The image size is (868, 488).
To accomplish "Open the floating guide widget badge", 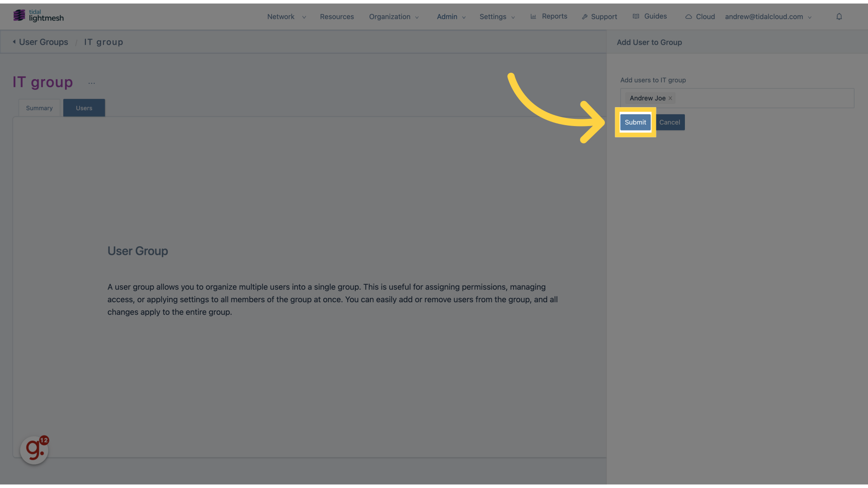I will click(x=34, y=450).
